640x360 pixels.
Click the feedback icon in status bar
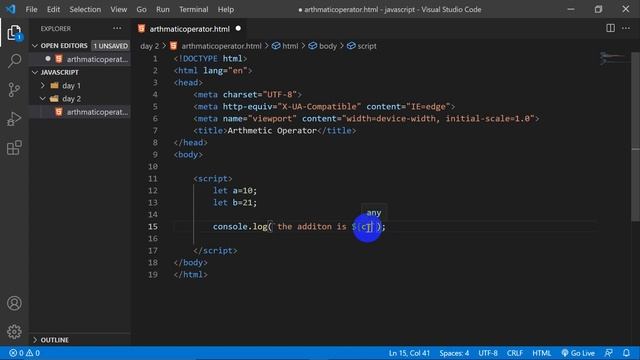(x=609, y=353)
